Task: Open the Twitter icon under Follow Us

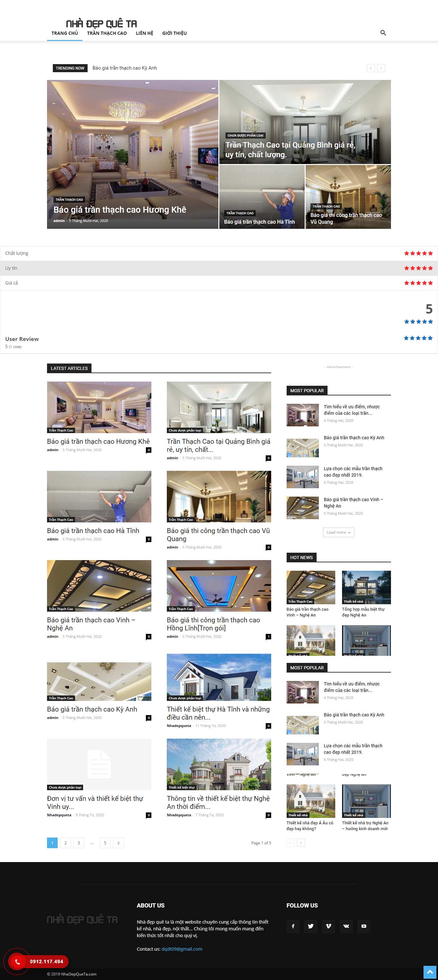Action: (311, 926)
